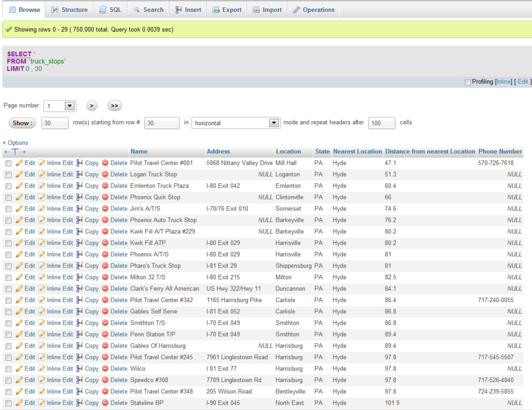Tick the Profiling checkbox

pyautogui.click(x=468, y=82)
